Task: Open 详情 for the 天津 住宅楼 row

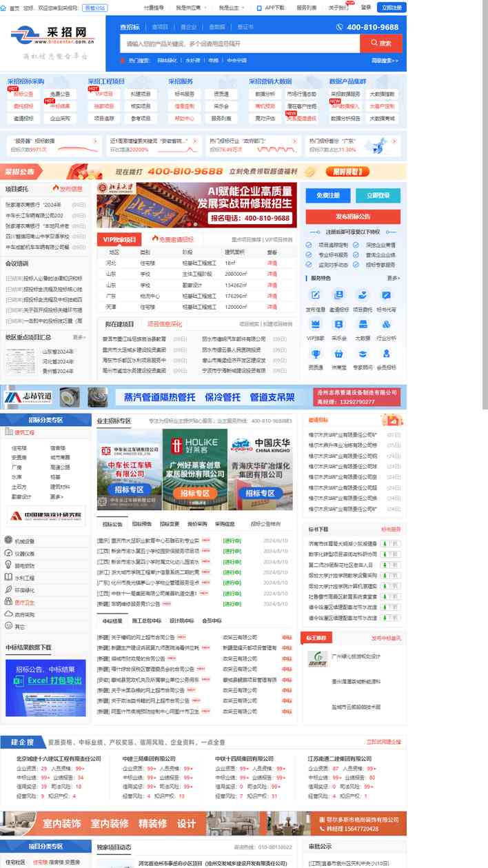Action: (x=272, y=307)
